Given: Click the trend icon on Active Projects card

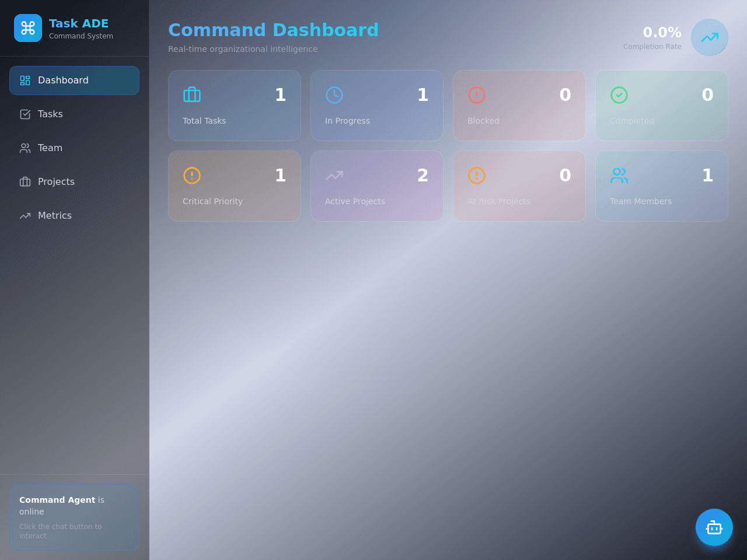Looking at the screenshot, I should pyautogui.click(x=334, y=175).
